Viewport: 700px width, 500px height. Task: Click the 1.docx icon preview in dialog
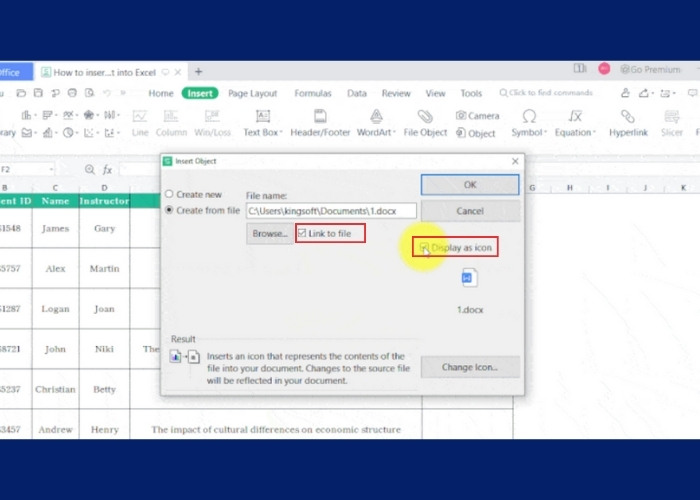pos(469,278)
